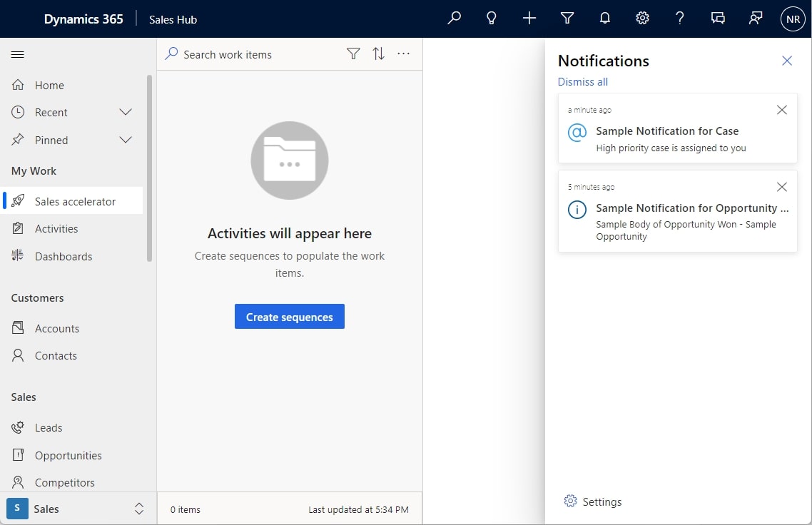Dismiss all notifications
The height and width of the screenshot is (525, 812).
(x=582, y=81)
